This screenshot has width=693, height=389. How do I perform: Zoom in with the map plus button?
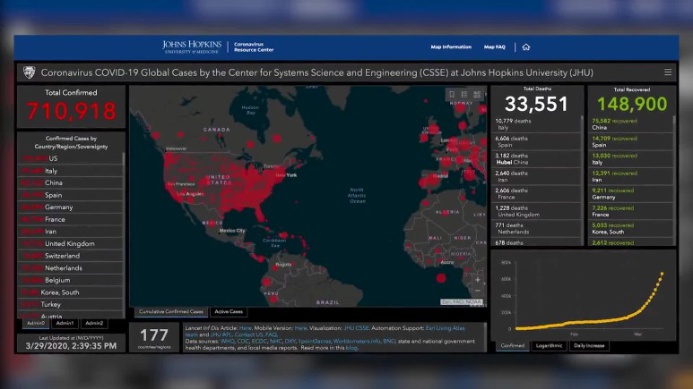click(477, 280)
